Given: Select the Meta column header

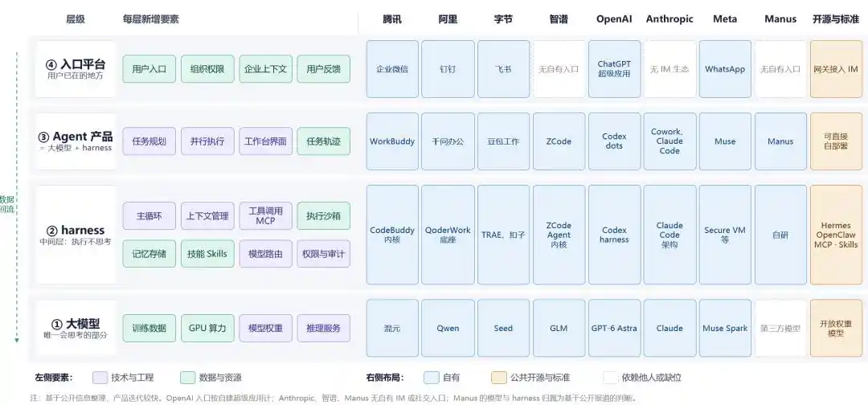Looking at the screenshot, I should (725, 18).
